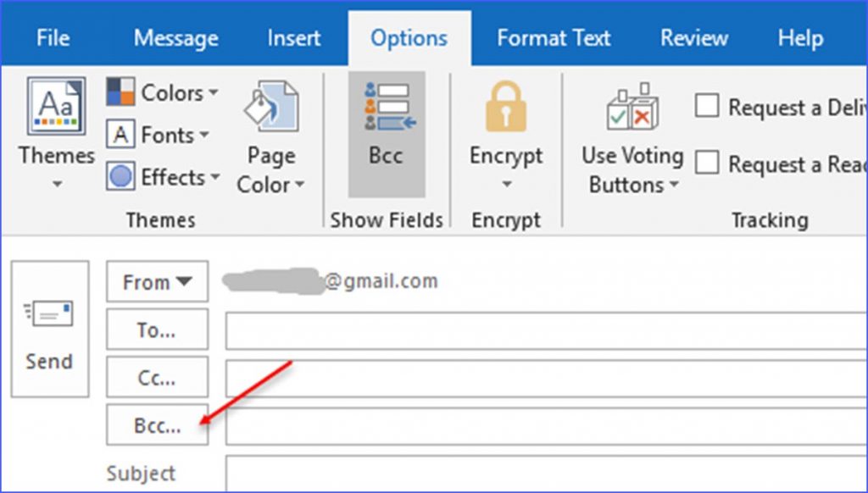Open the Format Text tab

554,38
